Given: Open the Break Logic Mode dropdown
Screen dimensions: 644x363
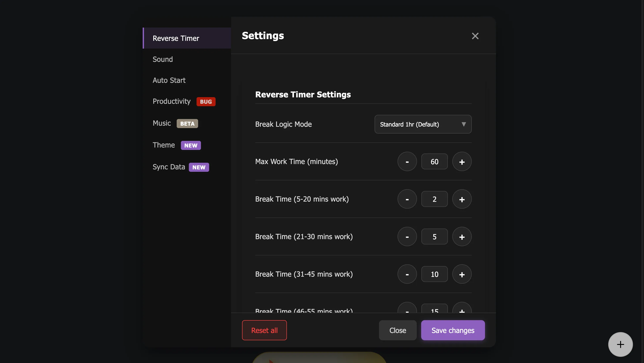Looking at the screenshot, I should pyautogui.click(x=422, y=124).
